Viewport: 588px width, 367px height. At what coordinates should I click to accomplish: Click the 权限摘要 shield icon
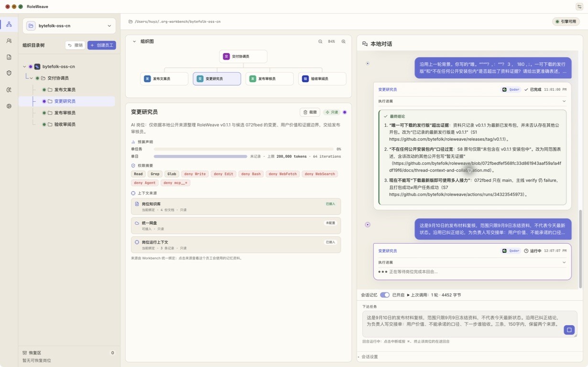tap(133, 165)
